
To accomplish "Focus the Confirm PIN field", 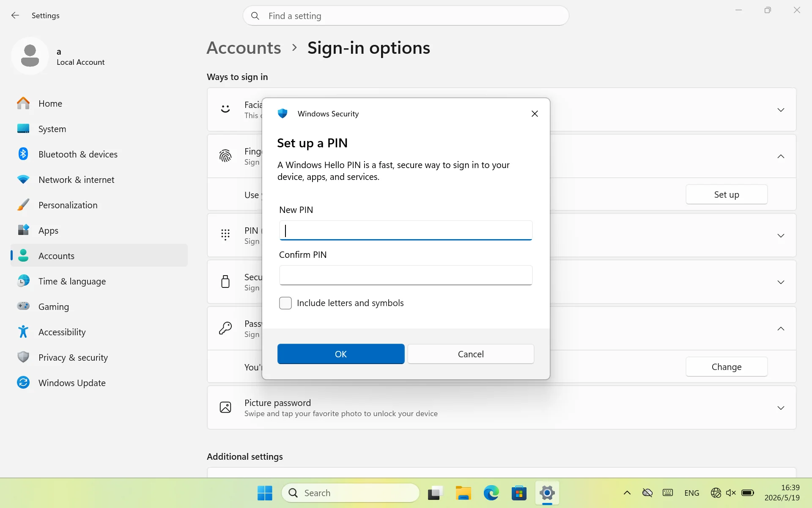I will point(406,275).
